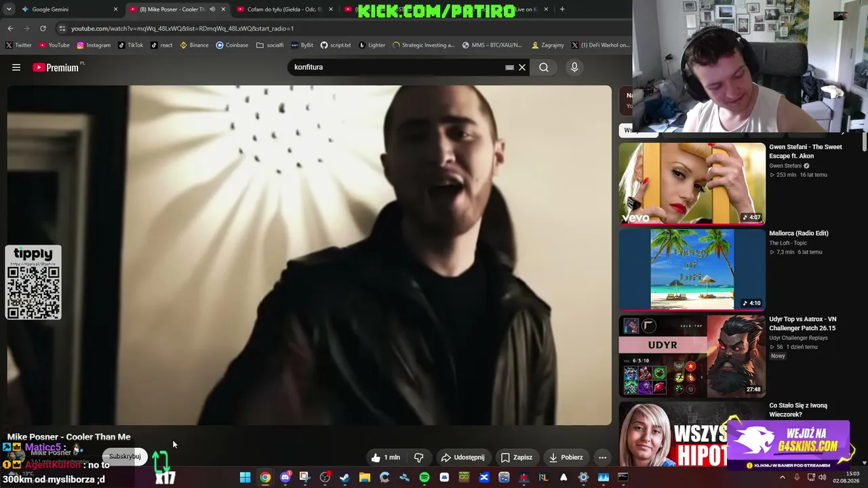The width and height of the screenshot is (868, 488).
Task: Open the ByBit bookmark
Action: (302, 45)
